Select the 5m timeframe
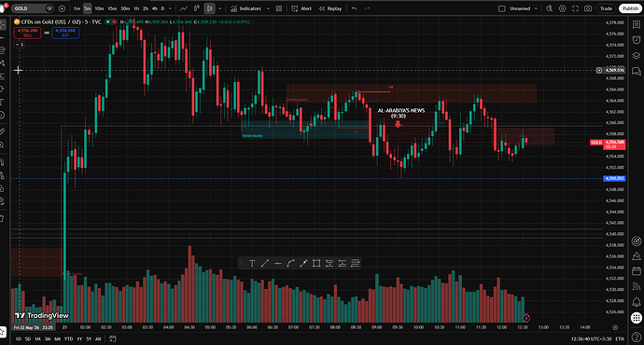Screen dimensions: 644x345 (88, 8)
